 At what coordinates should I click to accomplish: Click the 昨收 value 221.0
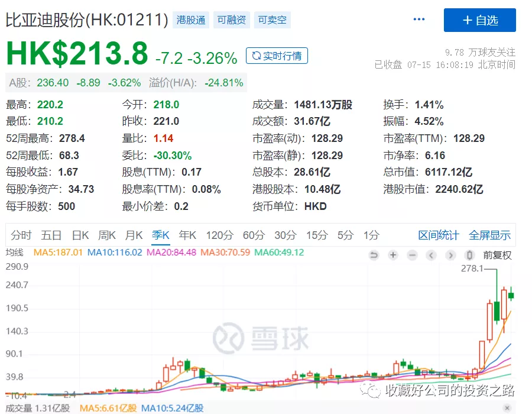(166, 121)
